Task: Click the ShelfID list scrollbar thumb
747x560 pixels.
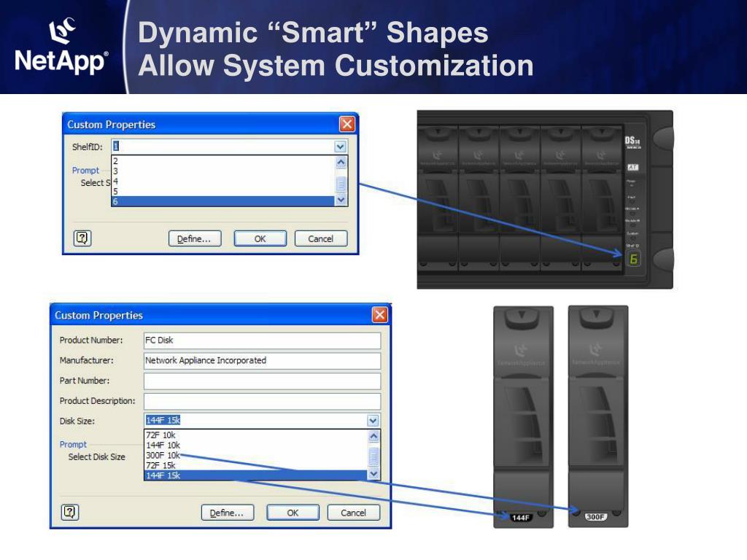Action: (x=341, y=184)
